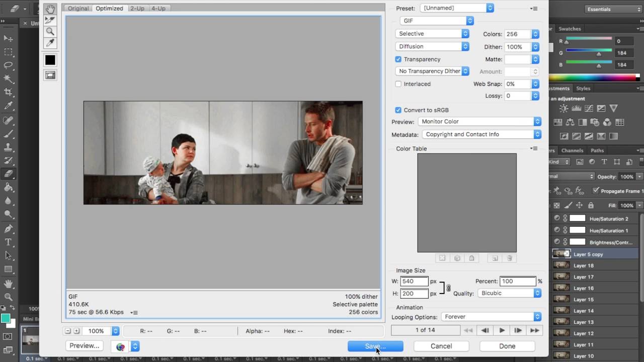644x362 pixels.
Task: Go to next animation frame
Action: [x=518, y=330]
